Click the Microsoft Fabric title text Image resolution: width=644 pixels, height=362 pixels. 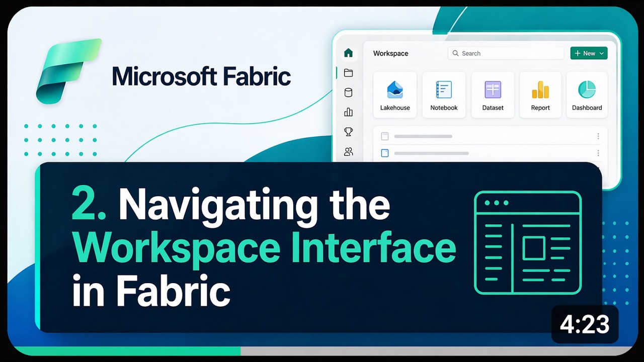point(201,76)
